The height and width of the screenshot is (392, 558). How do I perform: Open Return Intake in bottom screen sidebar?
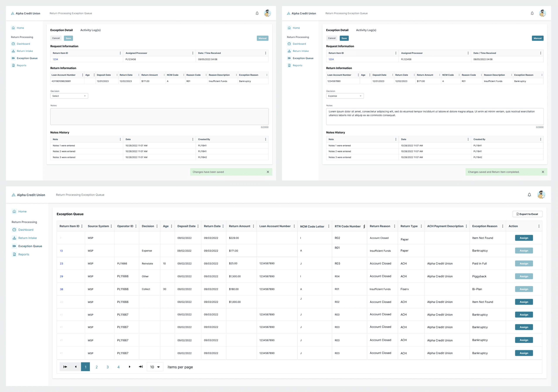25,238
